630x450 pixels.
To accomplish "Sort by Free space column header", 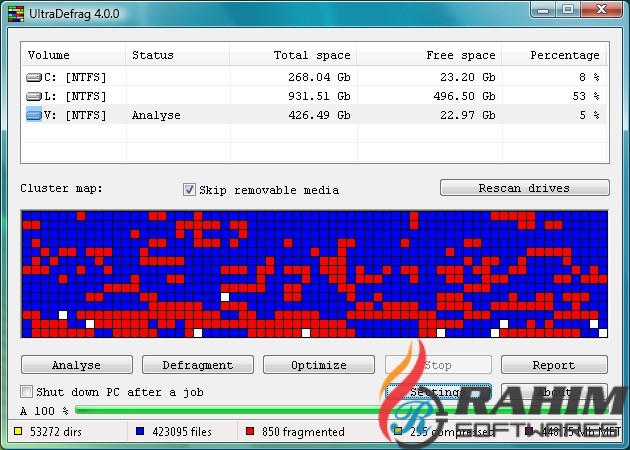I will (x=429, y=55).
